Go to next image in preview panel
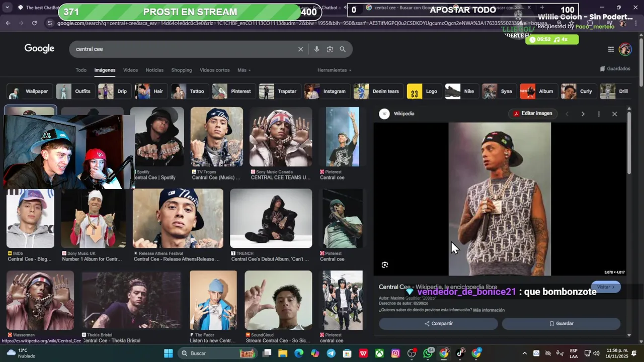This screenshot has height=362, width=644. [583, 114]
